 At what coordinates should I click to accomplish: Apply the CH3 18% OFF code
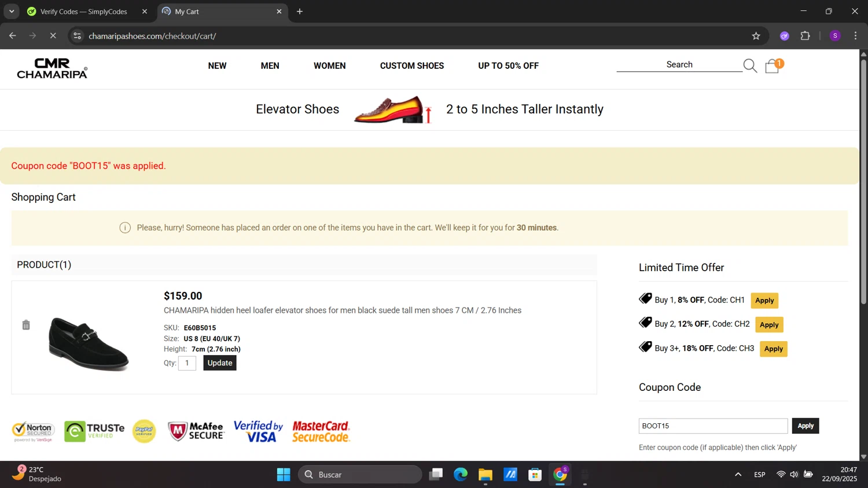[x=774, y=349]
